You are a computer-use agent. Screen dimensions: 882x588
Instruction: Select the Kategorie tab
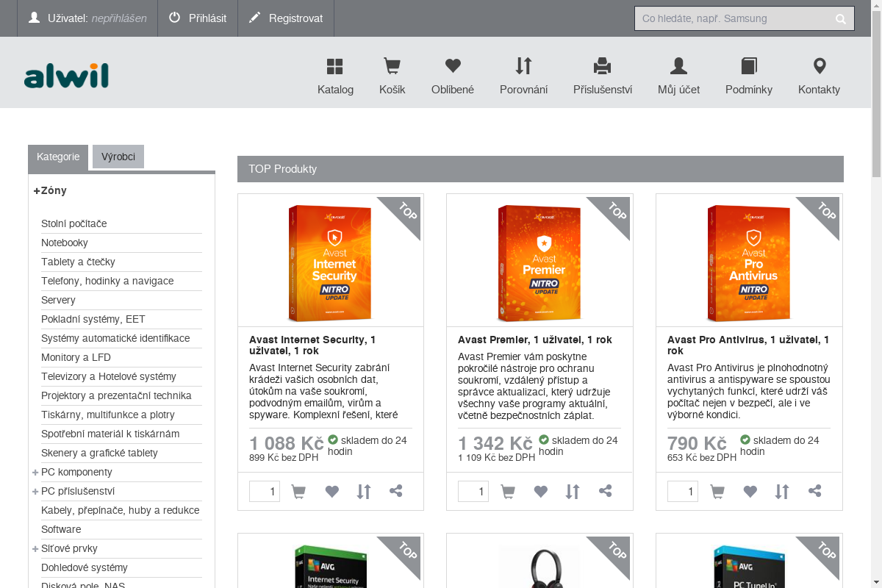point(58,157)
